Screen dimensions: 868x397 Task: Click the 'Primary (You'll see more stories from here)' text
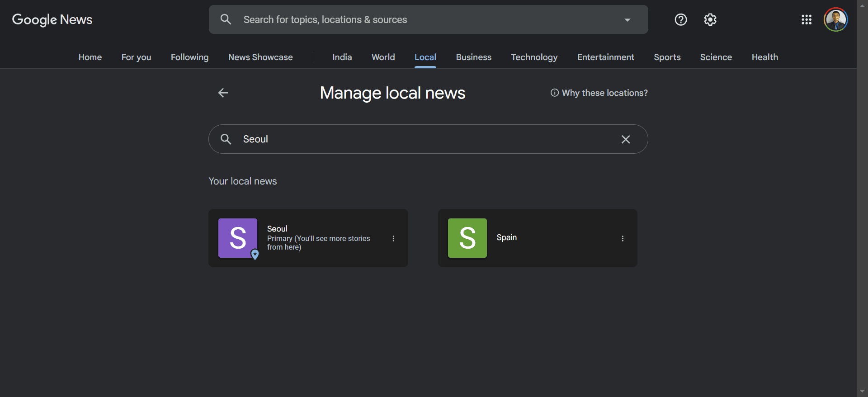pyautogui.click(x=318, y=243)
